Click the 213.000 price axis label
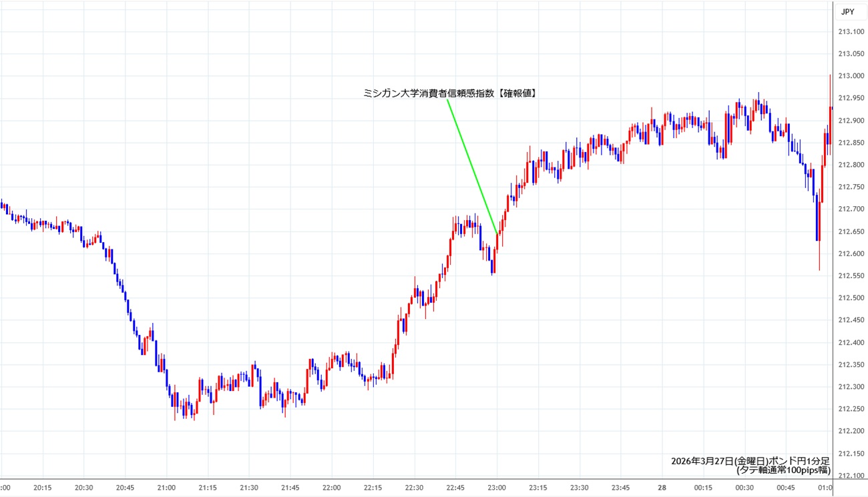 click(851, 76)
